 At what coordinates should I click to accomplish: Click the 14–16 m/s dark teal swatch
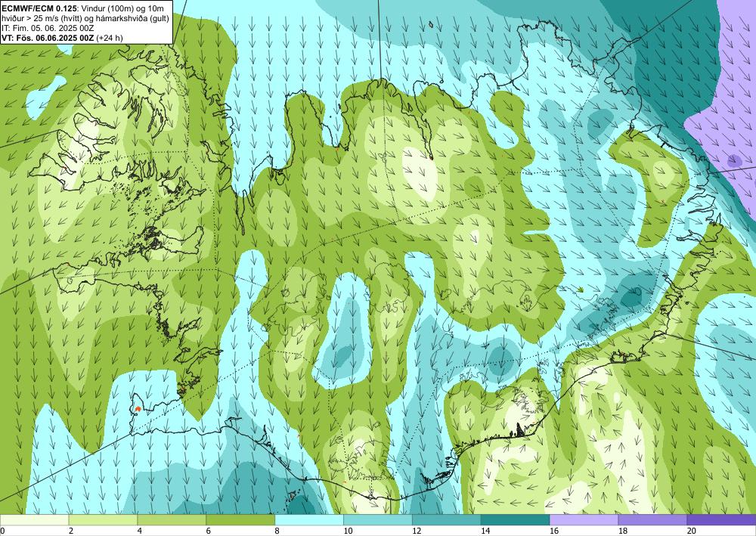click(x=516, y=519)
